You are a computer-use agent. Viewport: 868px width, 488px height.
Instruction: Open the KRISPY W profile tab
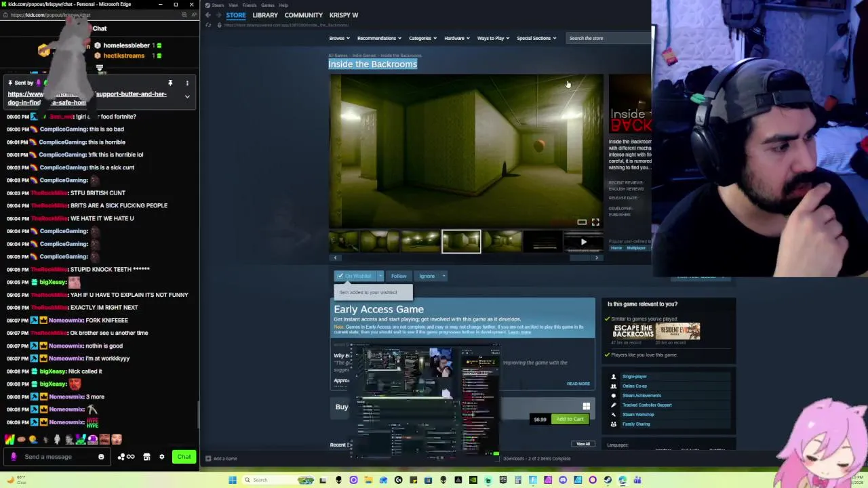[344, 15]
